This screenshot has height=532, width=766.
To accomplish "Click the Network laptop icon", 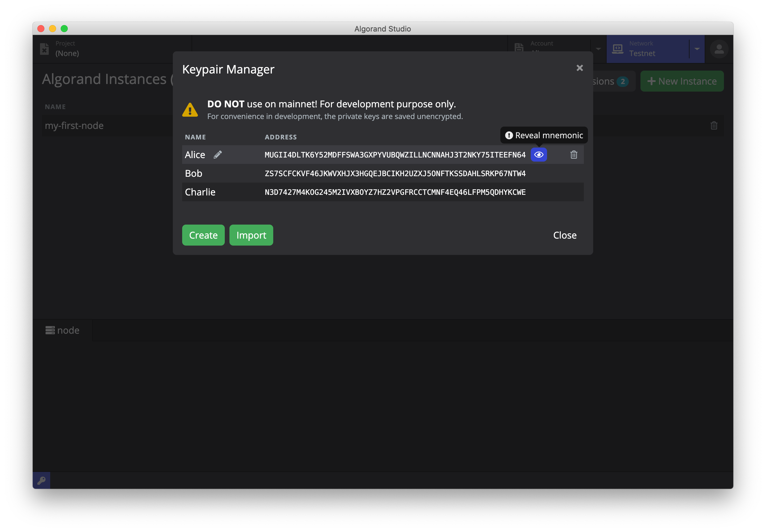I will tap(618, 49).
